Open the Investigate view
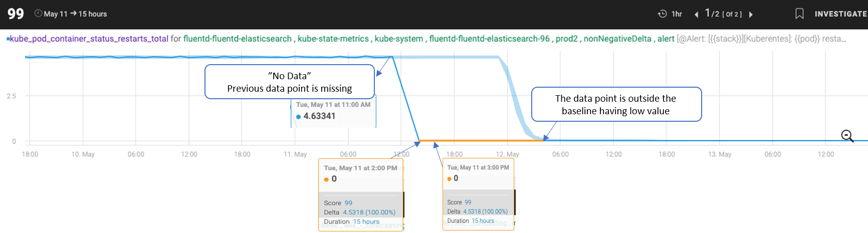The height and width of the screenshot is (233, 868). click(840, 14)
